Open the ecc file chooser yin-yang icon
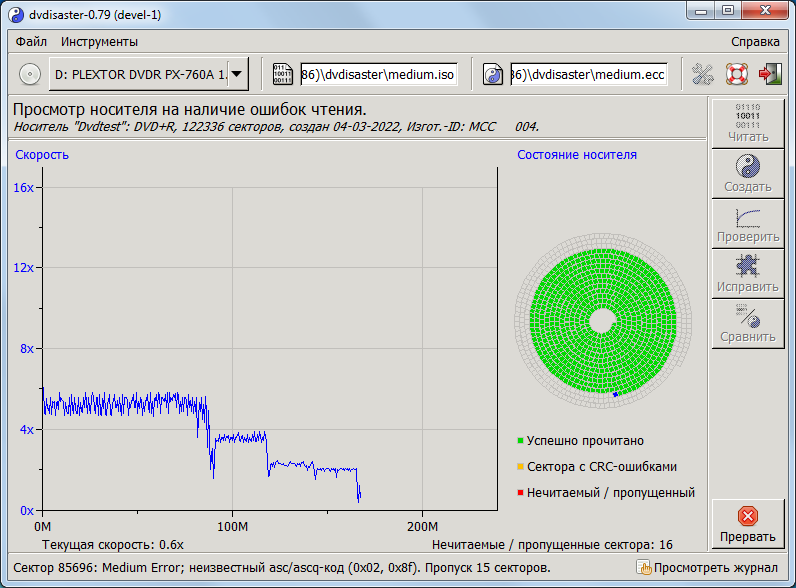 coord(493,74)
